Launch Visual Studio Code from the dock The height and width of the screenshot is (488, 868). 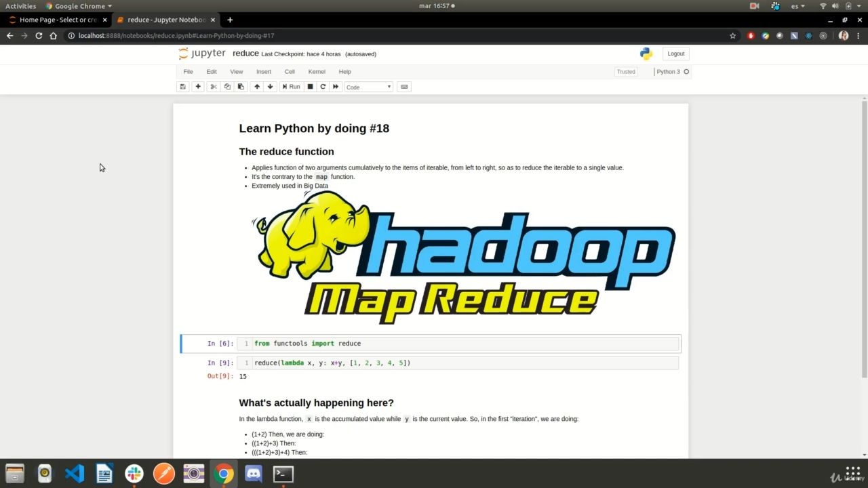[75, 473]
